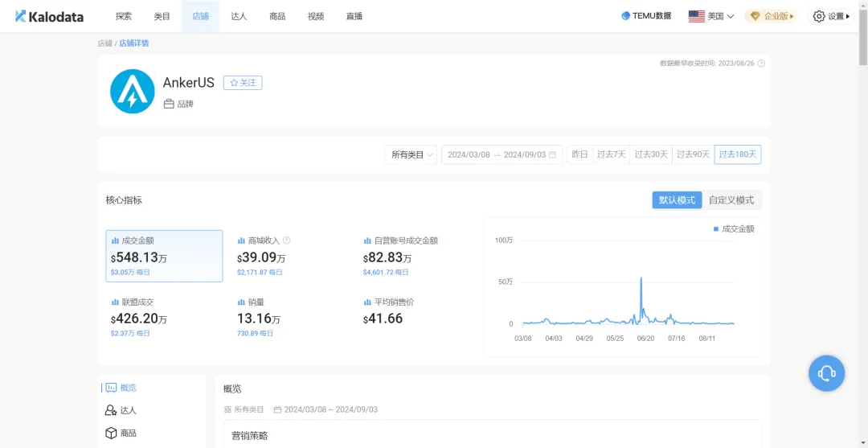The height and width of the screenshot is (448, 868).
Task: Go to the 达人 nav tab
Action: pyautogui.click(x=239, y=17)
